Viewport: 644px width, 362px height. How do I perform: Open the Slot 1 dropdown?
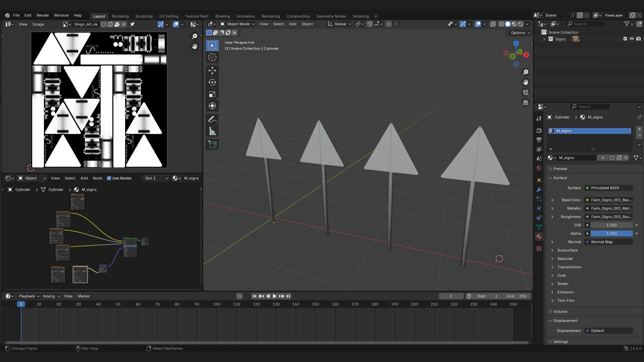(x=156, y=178)
